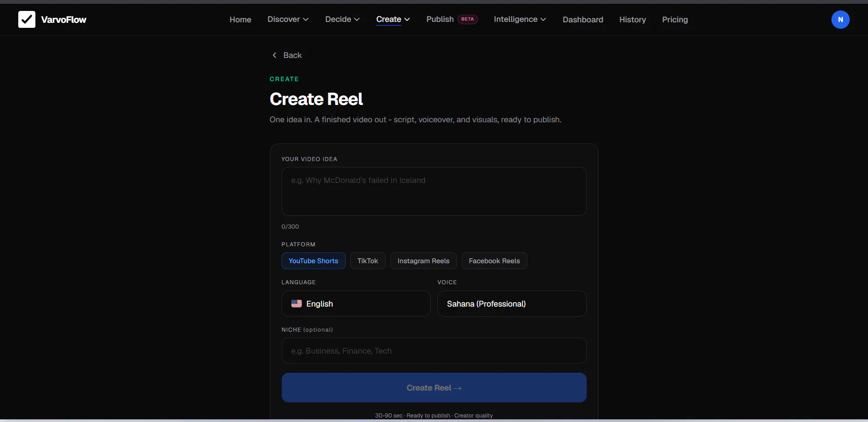The width and height of the screenshot is (868, 422).
Task: Expand the Discover dropdown menu
Action: coord(288,19)
